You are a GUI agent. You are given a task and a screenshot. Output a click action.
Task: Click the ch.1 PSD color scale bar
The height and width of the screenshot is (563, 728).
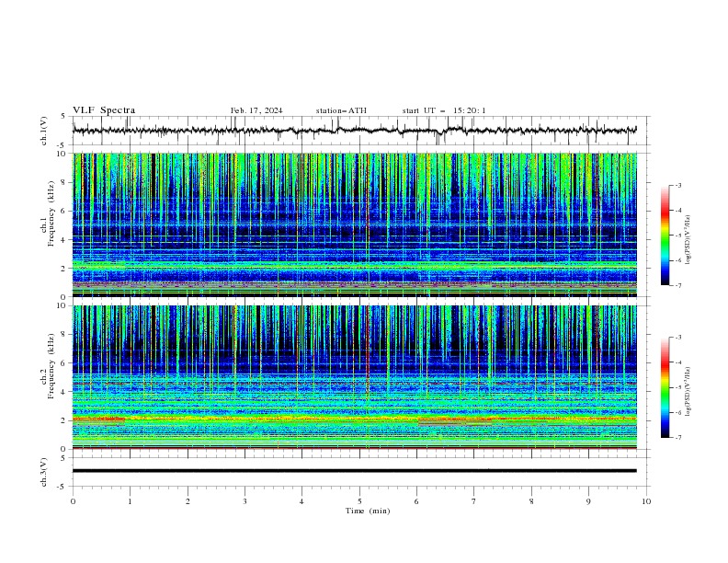[665, 236]
